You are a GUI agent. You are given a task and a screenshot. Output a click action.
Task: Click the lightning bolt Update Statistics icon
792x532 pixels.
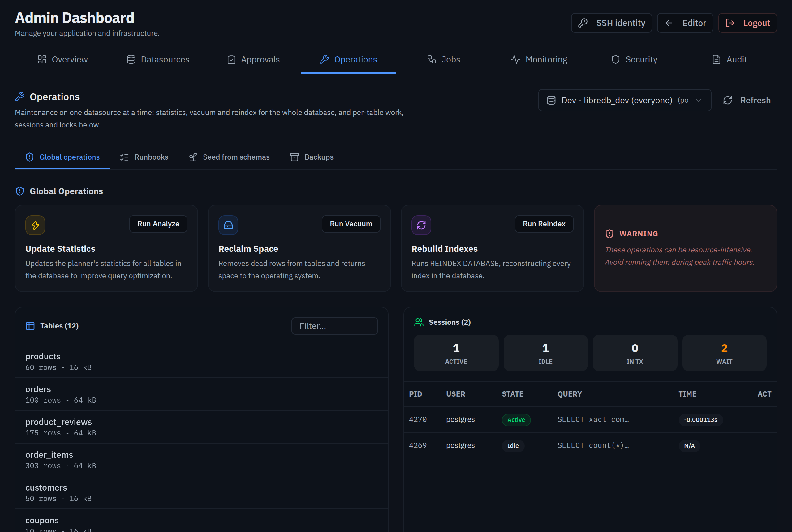35,225
